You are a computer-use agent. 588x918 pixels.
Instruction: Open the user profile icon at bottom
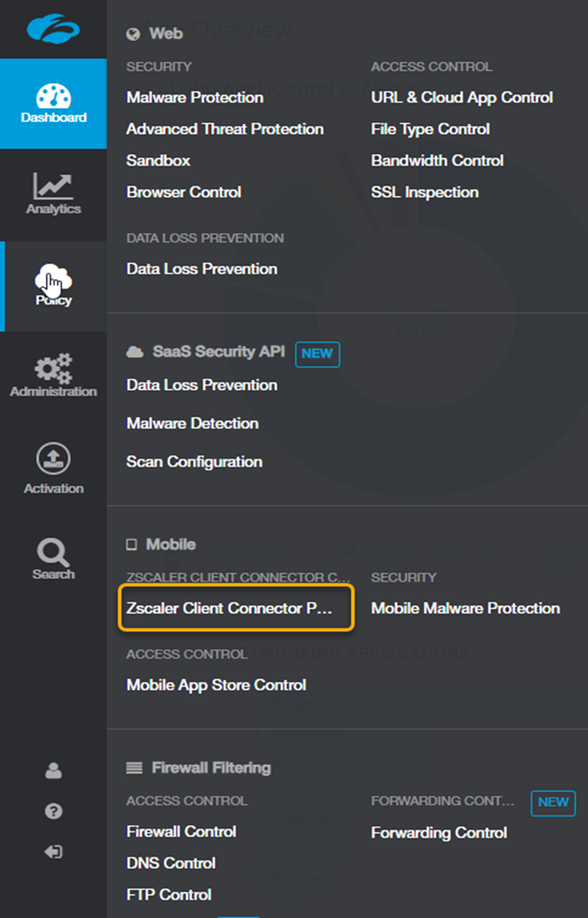(53, 770)
